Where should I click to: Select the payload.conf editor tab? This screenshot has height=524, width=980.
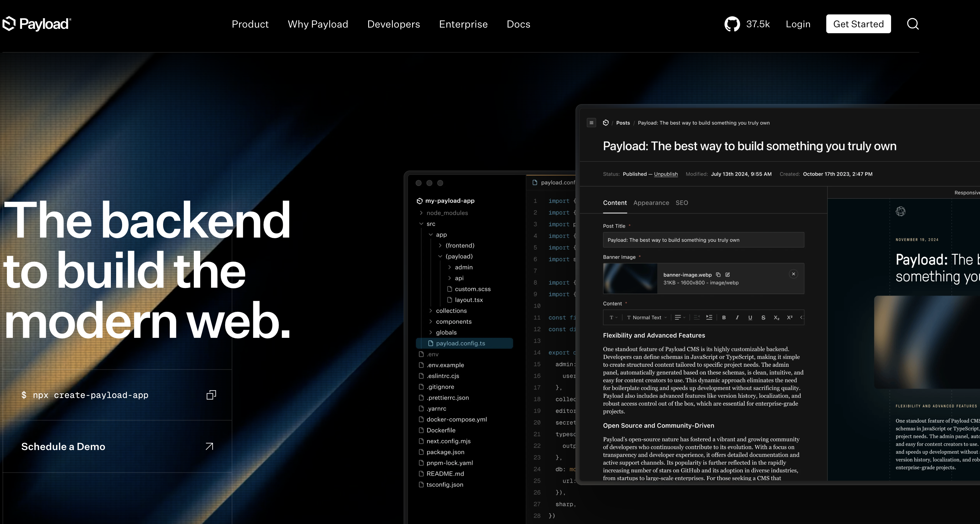click(554, 182)
